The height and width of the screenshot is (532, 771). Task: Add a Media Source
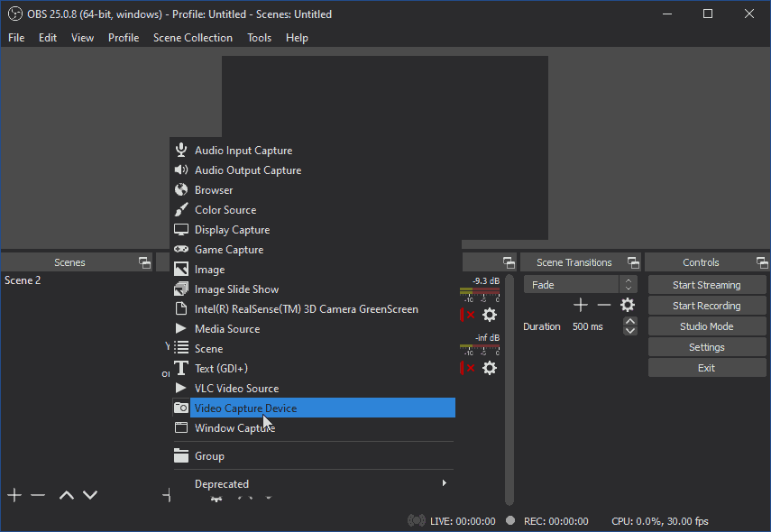pos(314,328)
